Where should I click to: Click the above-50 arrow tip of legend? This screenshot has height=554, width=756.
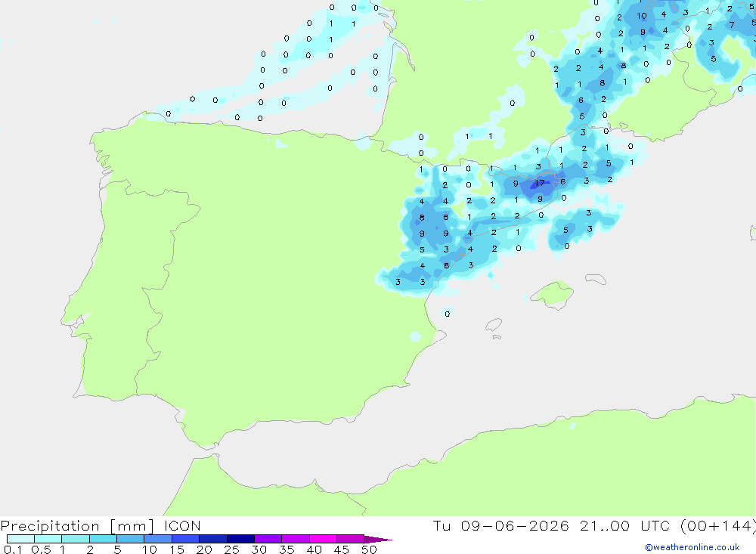[377, 540]
